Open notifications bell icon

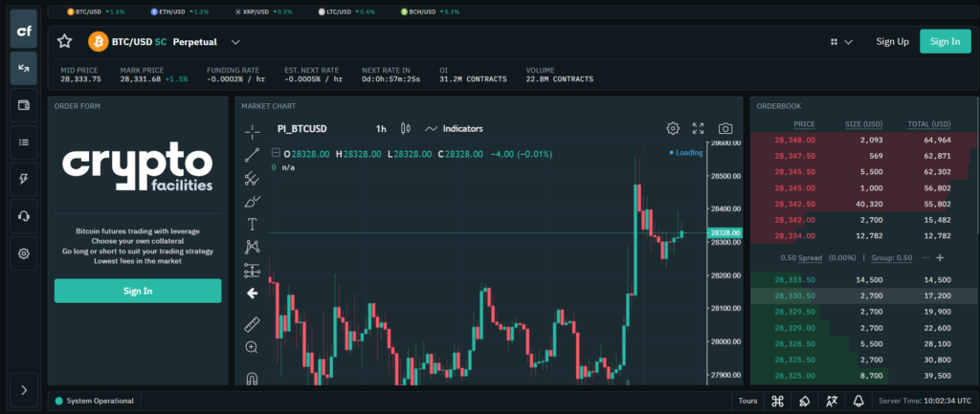pos(858,401)
